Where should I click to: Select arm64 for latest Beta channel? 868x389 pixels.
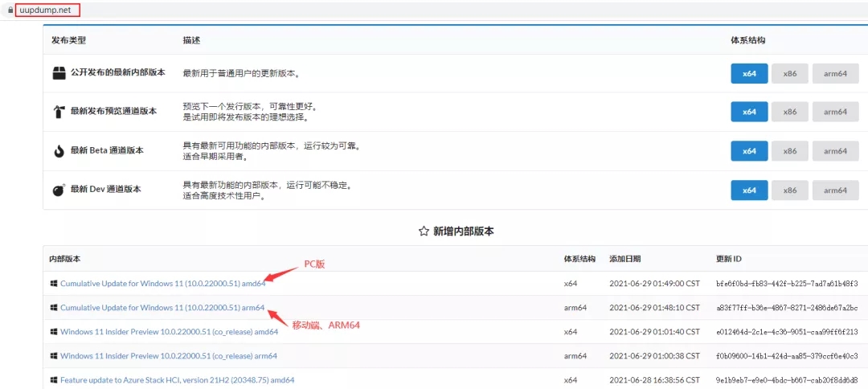click(x=835, y=151)
